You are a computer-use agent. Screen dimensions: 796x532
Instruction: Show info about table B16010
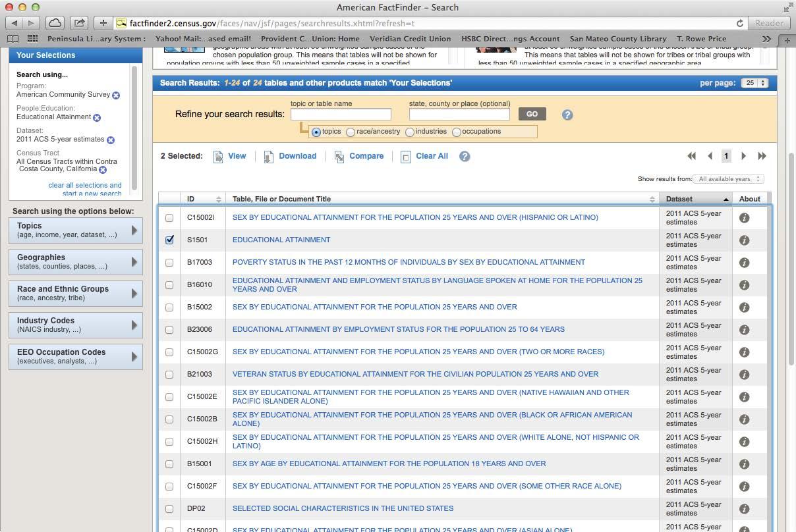pyautogui.click(x=745, y=285)
